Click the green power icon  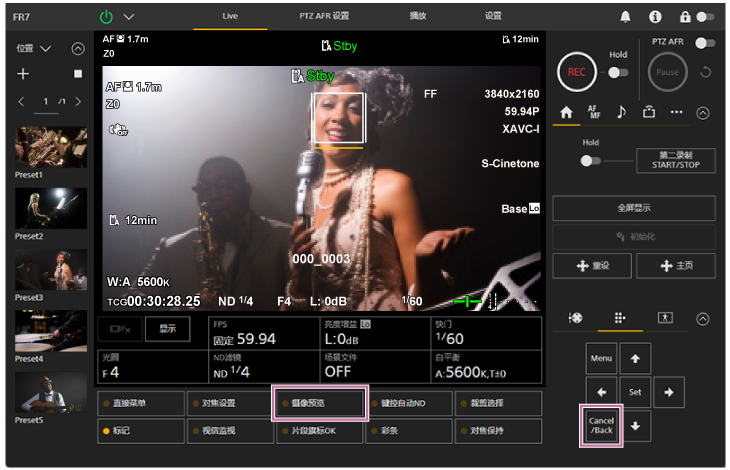coord(107,17)
